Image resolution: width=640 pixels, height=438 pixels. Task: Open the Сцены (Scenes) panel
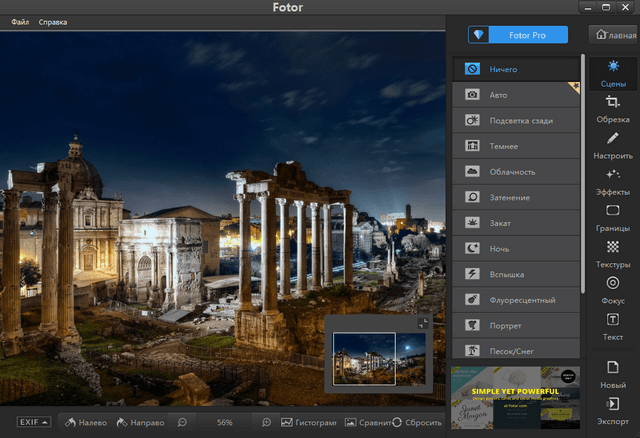coord(613,73)
